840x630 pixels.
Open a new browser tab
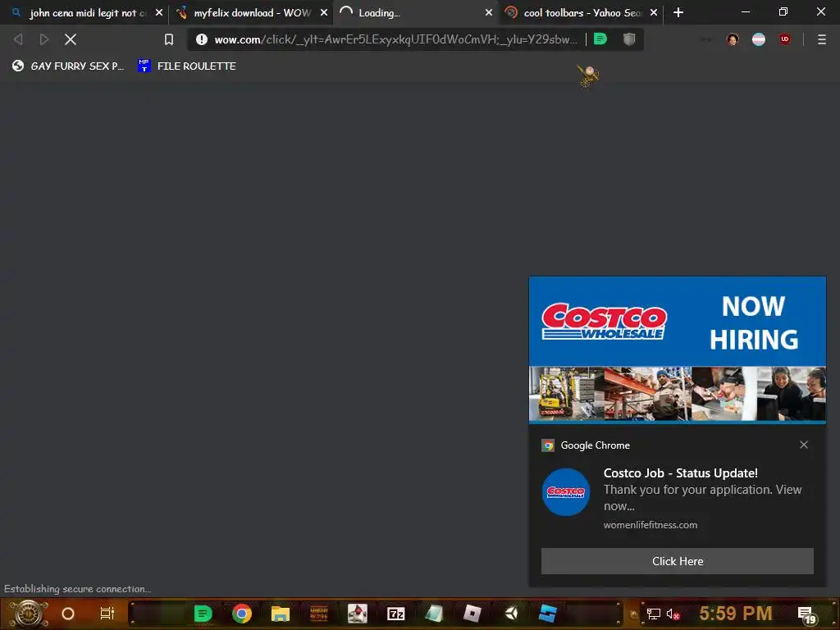678,12
